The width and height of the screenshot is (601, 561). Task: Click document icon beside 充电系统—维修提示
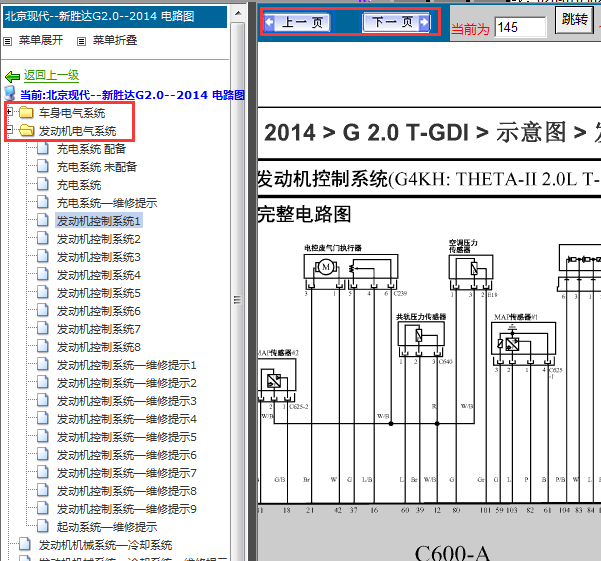coord(43,202)
